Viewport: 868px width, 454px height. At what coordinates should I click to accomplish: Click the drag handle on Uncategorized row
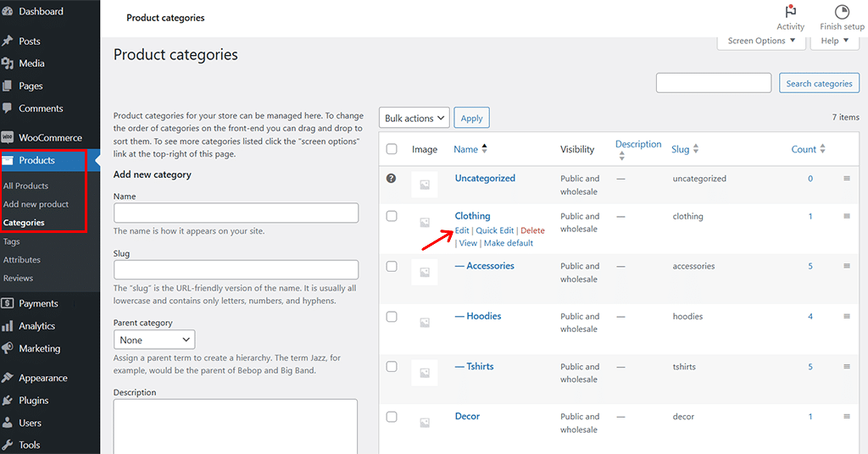(x=847, y=178)
